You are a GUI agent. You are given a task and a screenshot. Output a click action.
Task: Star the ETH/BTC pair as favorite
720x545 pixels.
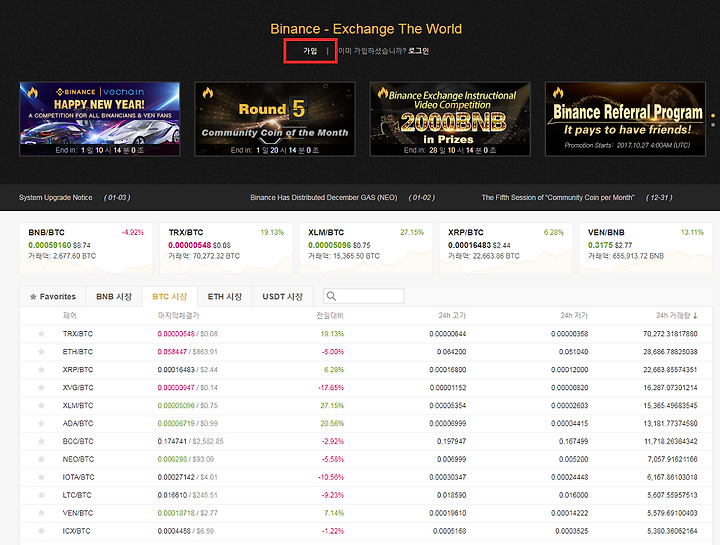[41, 352]
